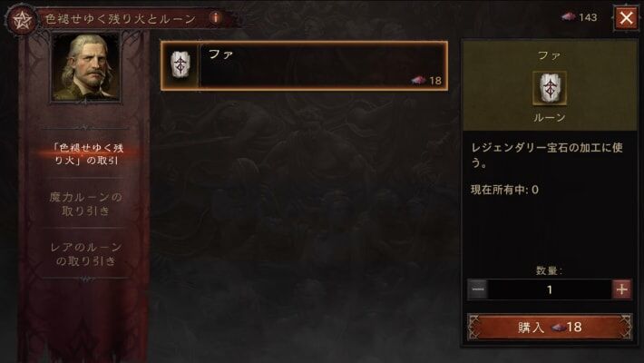
Task: Click the ファ rune icon in detail panel
Action: (550, 88)
